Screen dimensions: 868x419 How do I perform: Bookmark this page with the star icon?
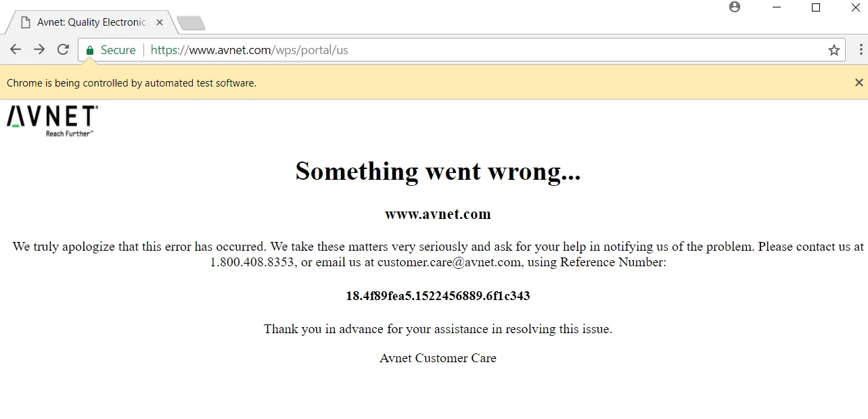click(834, 50)
